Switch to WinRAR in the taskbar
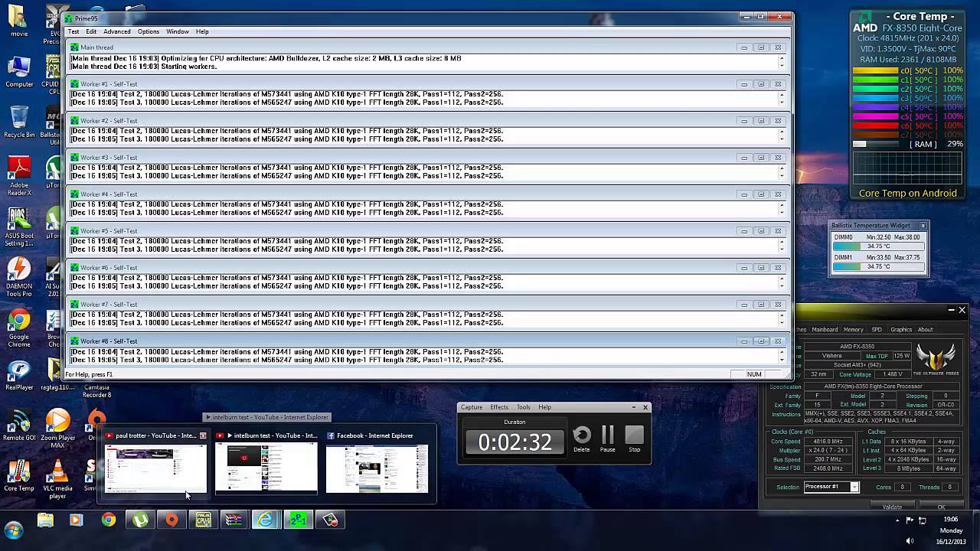The image size is (980, 551). (x=234, y=520)
